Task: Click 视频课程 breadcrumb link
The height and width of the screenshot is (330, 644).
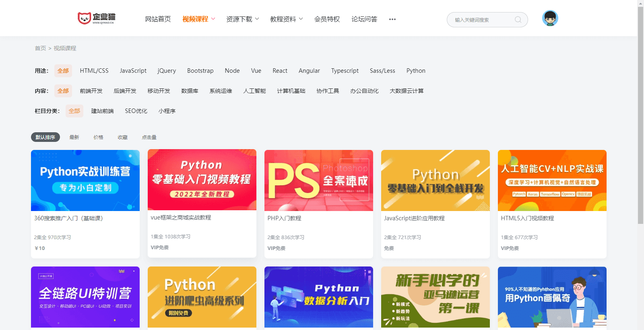Action: click(x=65, y=48)
